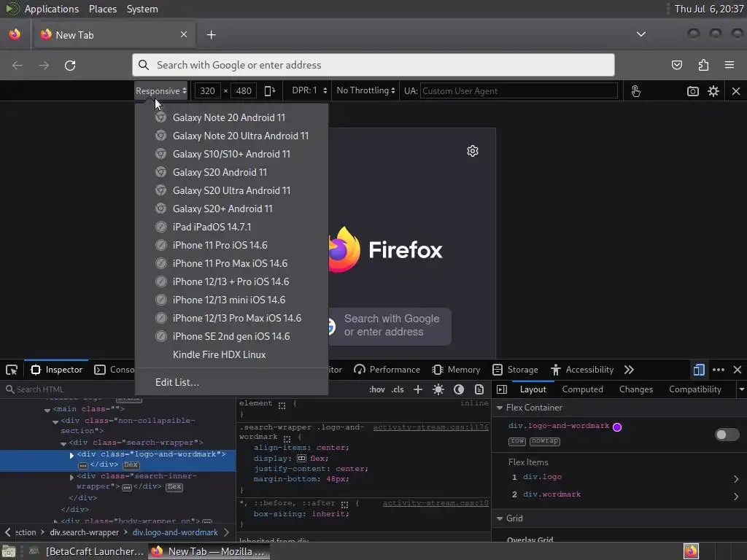Close Responsive Design Mode

pyautogui.click(x=736, y=91)
